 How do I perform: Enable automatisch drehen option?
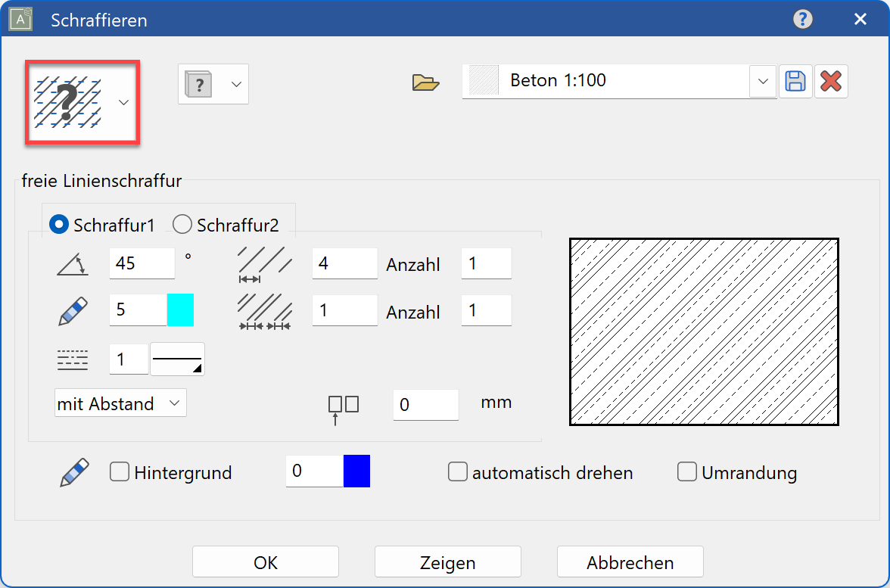pyautogui.click(x=458, y=471)
